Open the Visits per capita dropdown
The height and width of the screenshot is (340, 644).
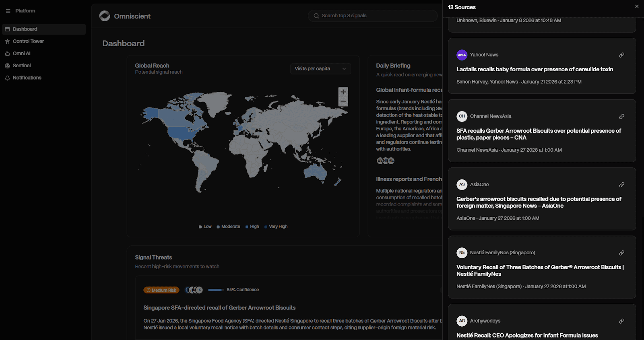[320, 69]
